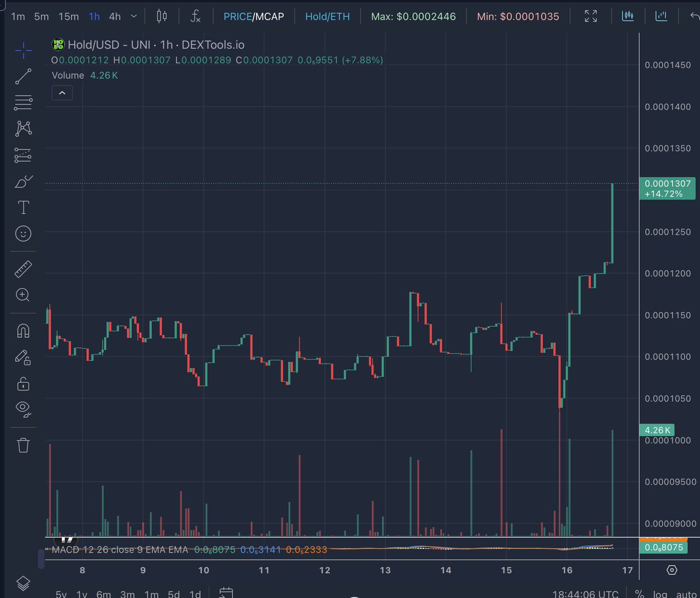Click the trash remove drawings icon

click(23, 445)
